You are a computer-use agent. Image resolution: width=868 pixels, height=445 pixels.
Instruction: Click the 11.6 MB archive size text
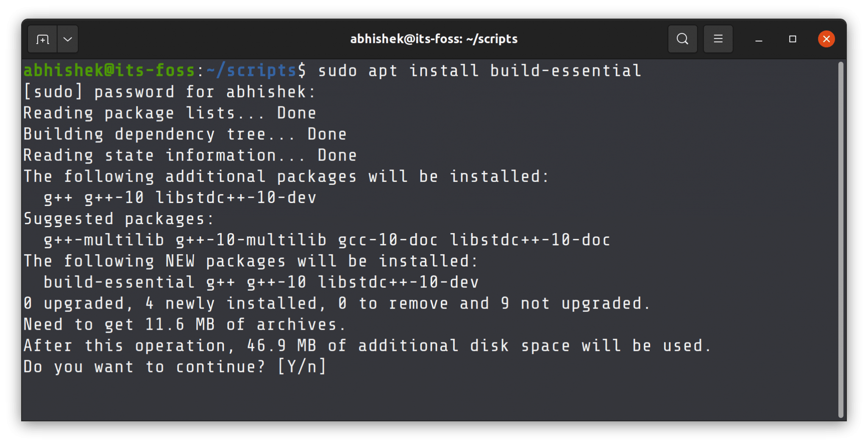click(180, 325)
